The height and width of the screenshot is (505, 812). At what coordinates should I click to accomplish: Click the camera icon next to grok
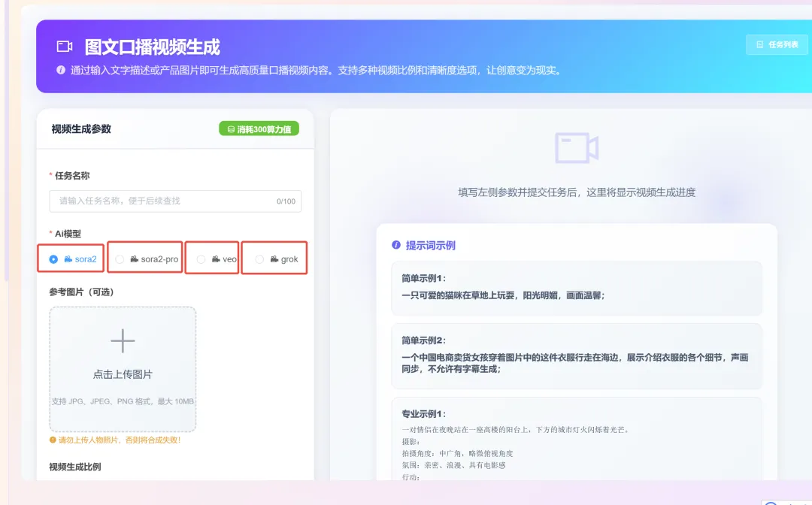tap(274, 259)
